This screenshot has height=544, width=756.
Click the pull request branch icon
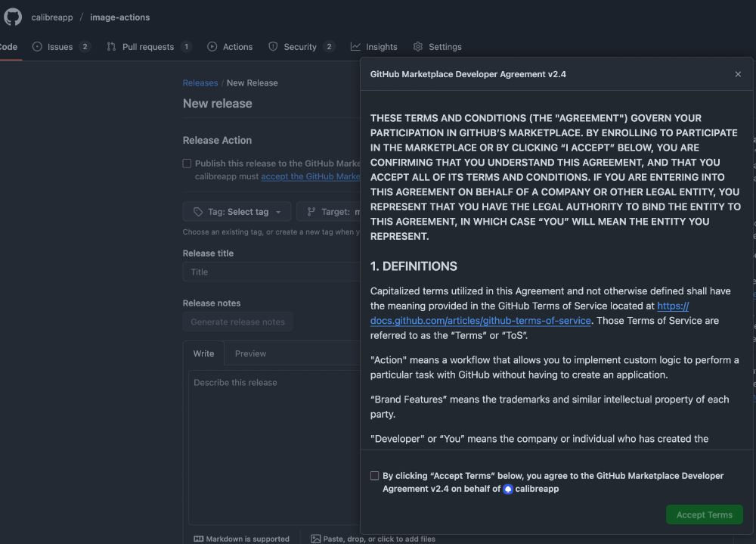click(111, 47)
